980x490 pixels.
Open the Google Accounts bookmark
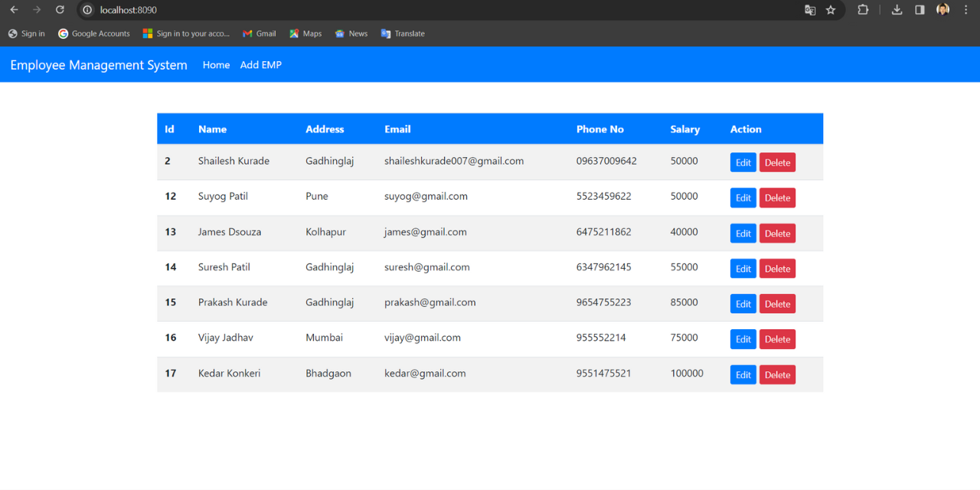pyautogui.click(x=93, y=33)
